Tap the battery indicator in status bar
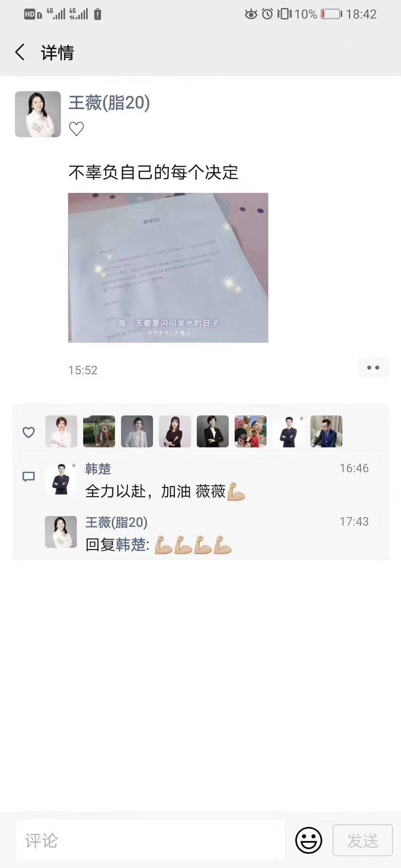Screen dimensions: 401x868 click(x=332, y=14)
